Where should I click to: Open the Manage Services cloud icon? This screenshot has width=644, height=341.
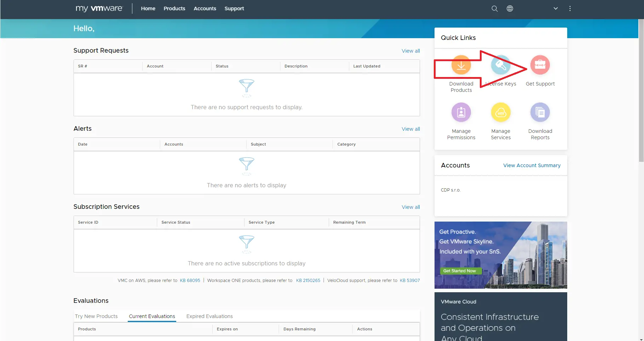(x=501, y=112)
